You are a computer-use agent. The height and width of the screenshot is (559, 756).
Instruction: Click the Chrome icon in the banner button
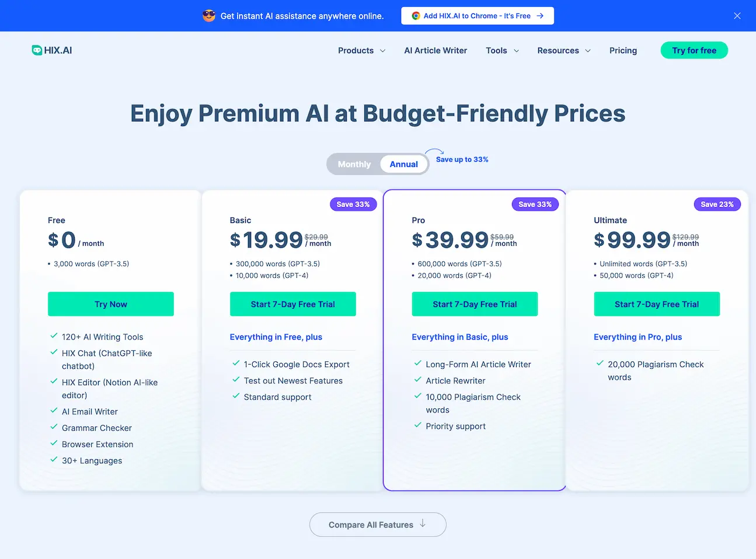[415, 16]
